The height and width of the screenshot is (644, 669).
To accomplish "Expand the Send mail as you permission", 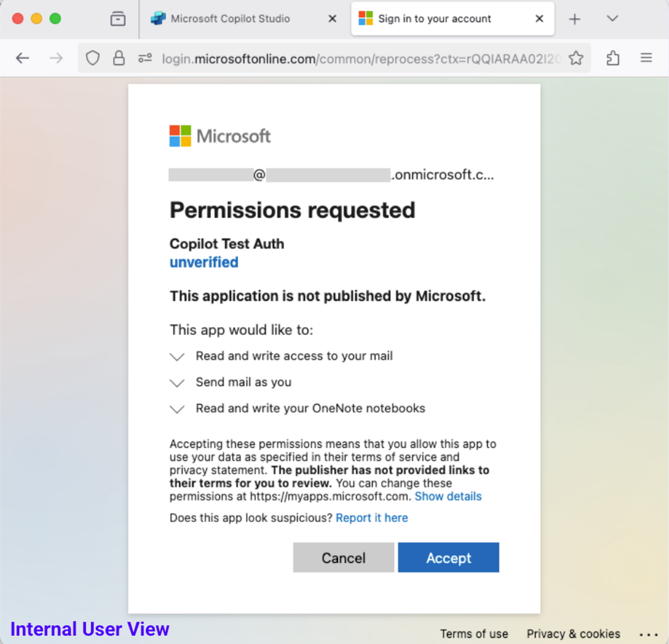I will (x=177, y=383).
